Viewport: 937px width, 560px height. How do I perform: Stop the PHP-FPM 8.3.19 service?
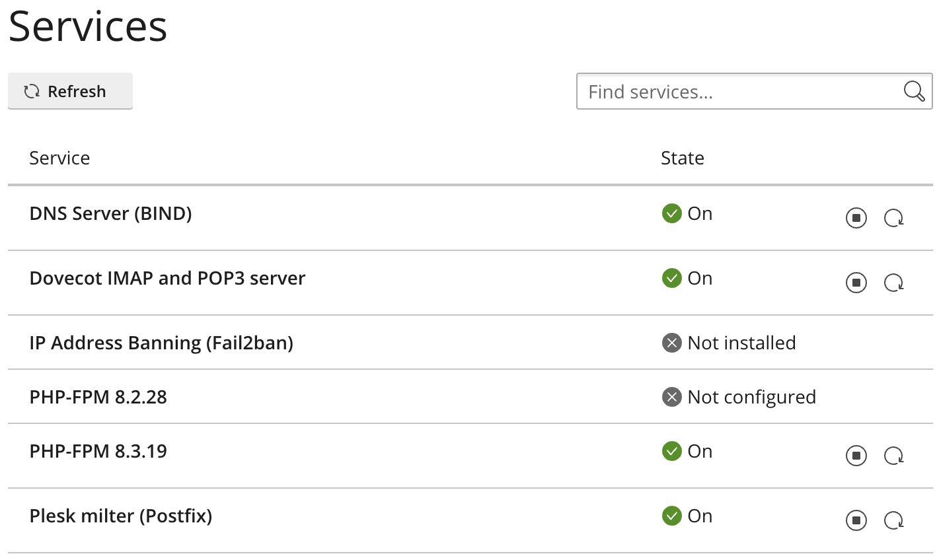point(856,456)
